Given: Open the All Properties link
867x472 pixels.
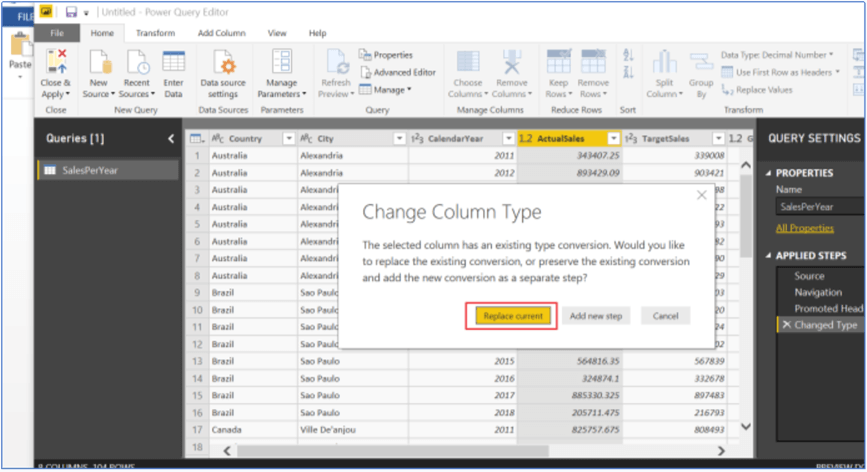Looking at the screenshot, I should point(805,228).
